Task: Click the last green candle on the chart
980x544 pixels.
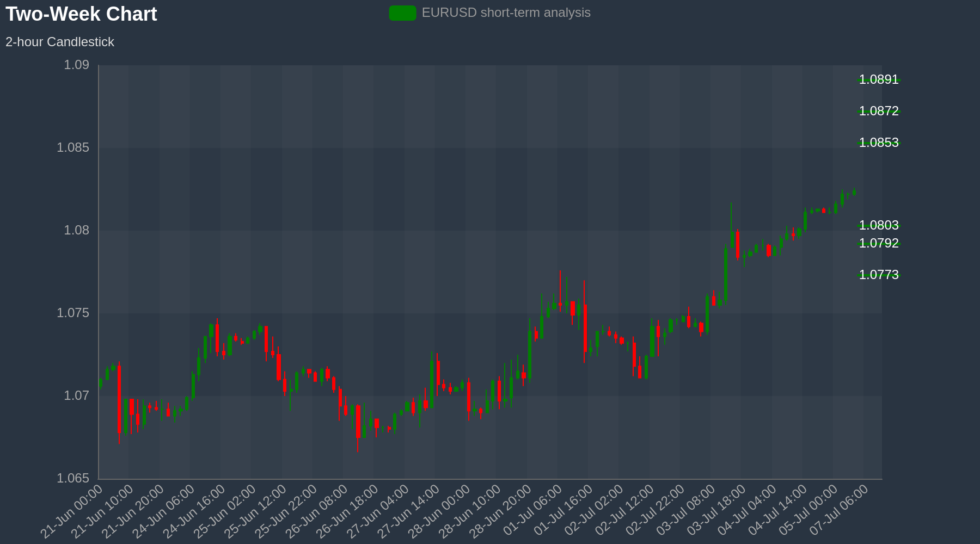Action: [854, 192]
